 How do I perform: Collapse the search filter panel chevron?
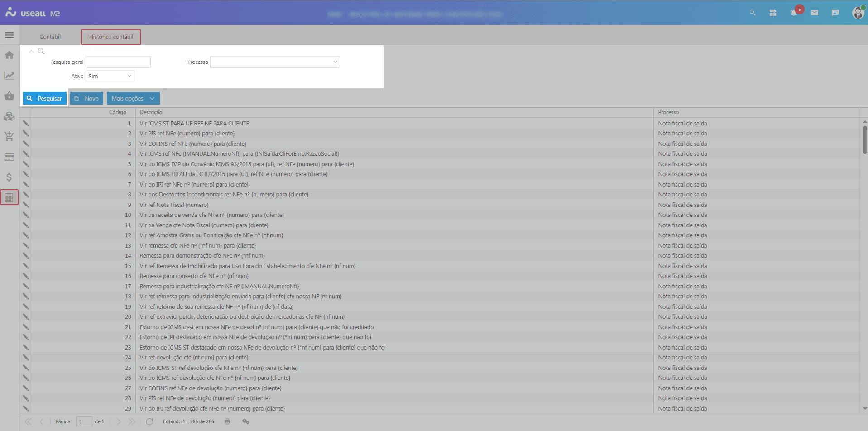31,52
